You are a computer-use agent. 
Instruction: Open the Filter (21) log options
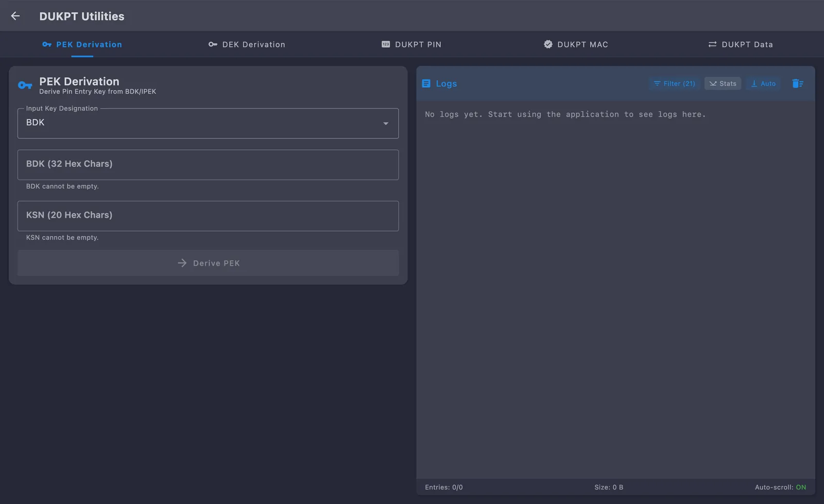pyautogui.click(x=674, y=83)
